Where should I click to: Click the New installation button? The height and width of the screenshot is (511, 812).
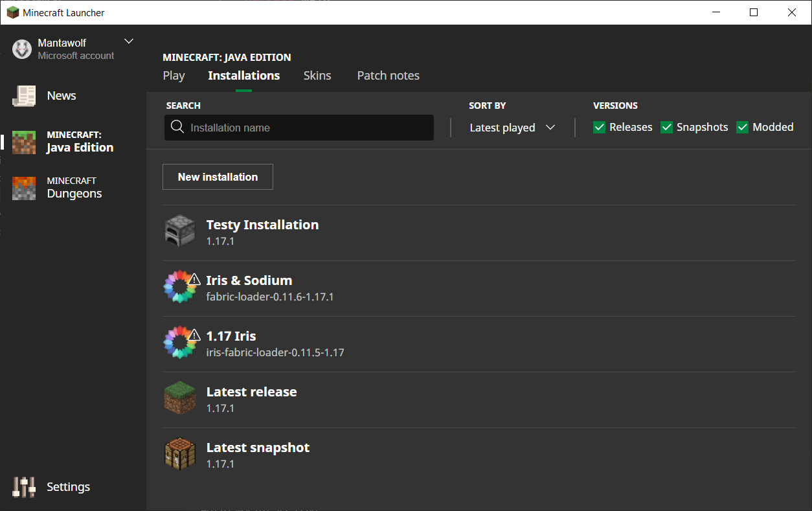(x=218, y=177)
